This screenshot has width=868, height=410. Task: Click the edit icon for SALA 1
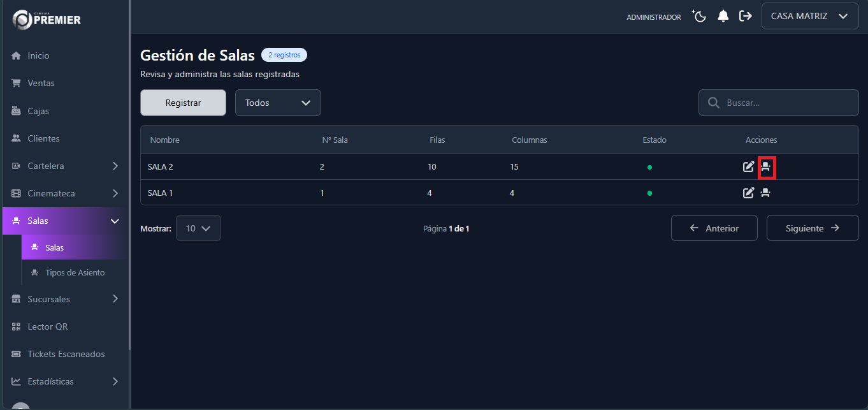[x=749, y=193]
